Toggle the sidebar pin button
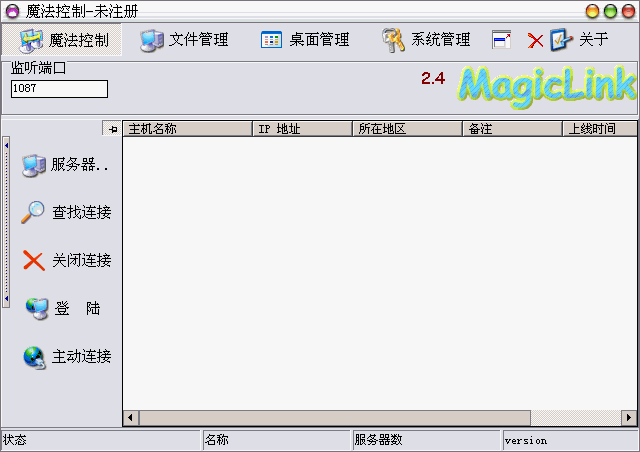Screen dimensions: 640x452 pyautogui.click(x=112, y=129)
